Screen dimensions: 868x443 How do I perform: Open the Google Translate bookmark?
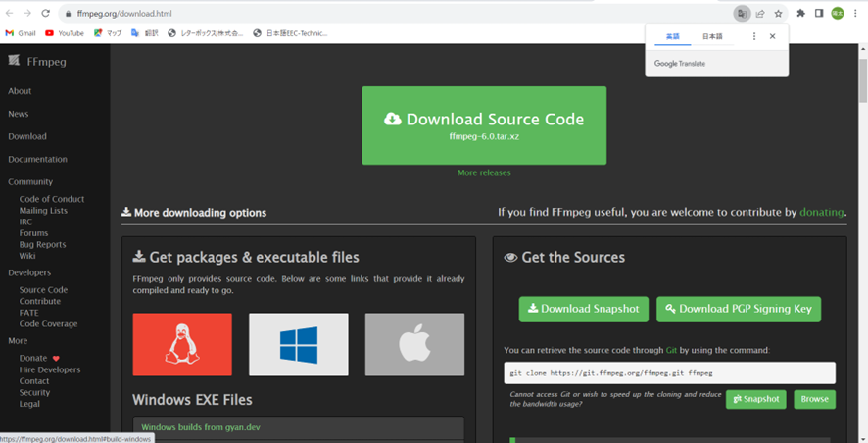pos(144,33)
